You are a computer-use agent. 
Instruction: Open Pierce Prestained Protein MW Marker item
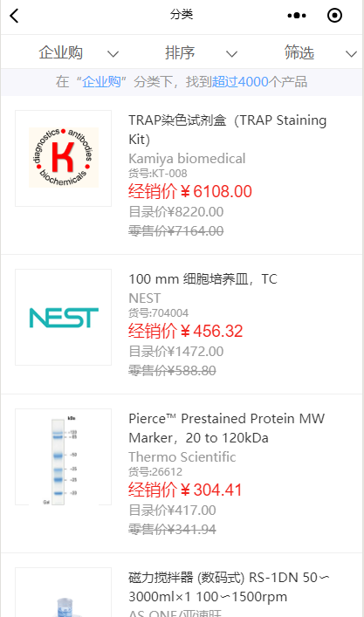tap(227, 428)
